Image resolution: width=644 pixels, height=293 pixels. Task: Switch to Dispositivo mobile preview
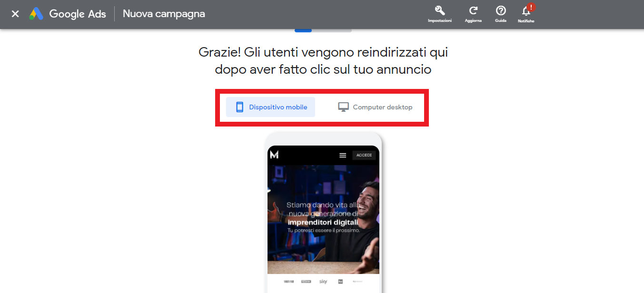point(270,107)
